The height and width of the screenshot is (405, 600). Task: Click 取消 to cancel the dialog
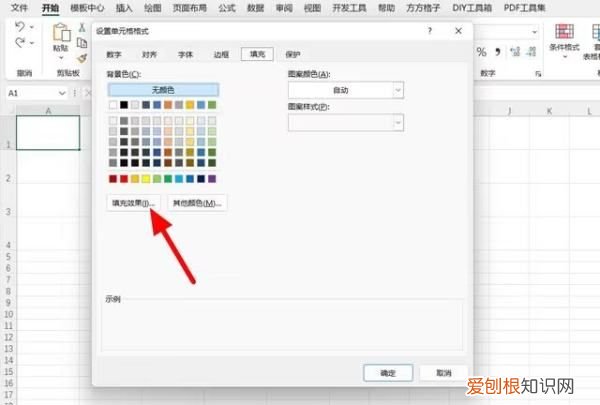(x=444, y=373)
